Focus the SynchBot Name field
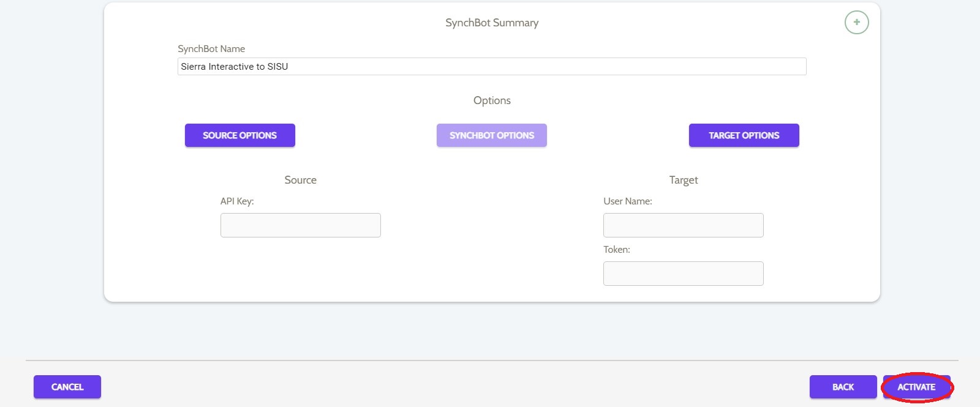Screen dimensions: 980x407 tap(492, 66)
